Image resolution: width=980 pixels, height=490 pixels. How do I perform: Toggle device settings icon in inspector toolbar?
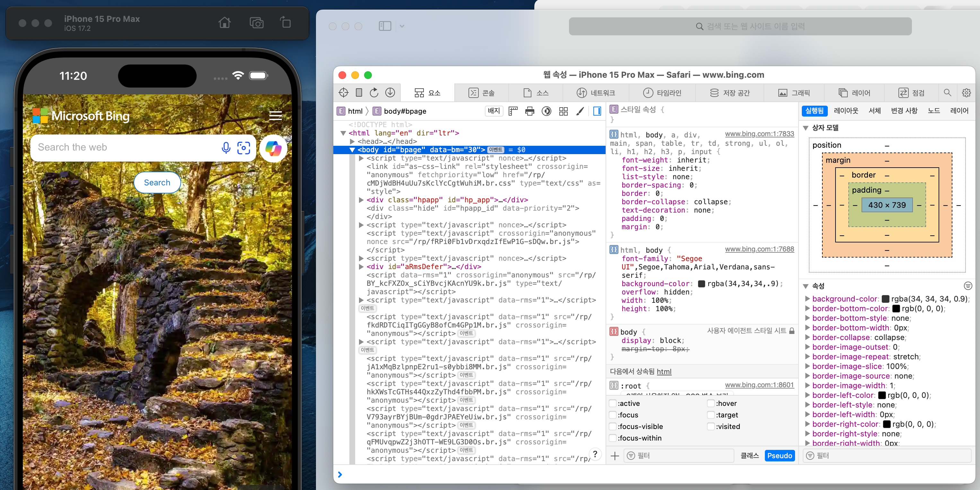click(359, 92)
